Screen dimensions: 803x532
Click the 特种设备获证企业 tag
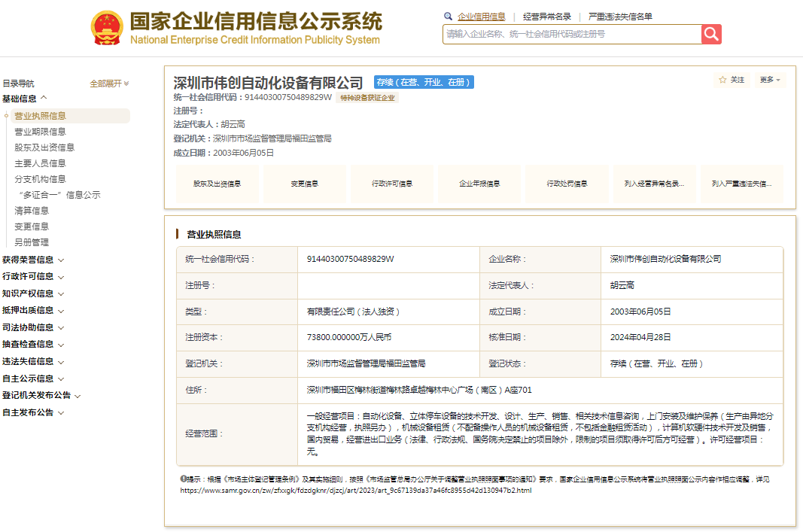[367, 98]
